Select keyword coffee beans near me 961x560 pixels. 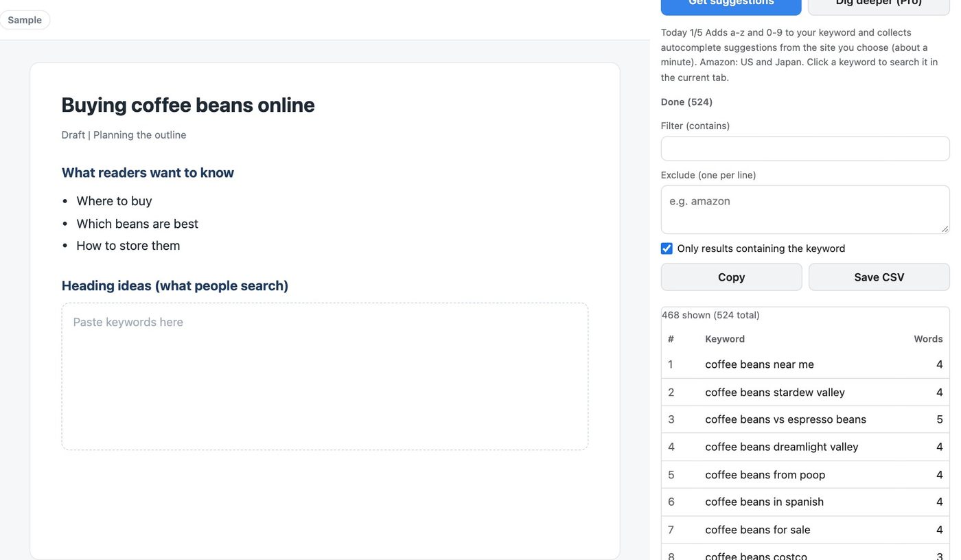point(759,364)
